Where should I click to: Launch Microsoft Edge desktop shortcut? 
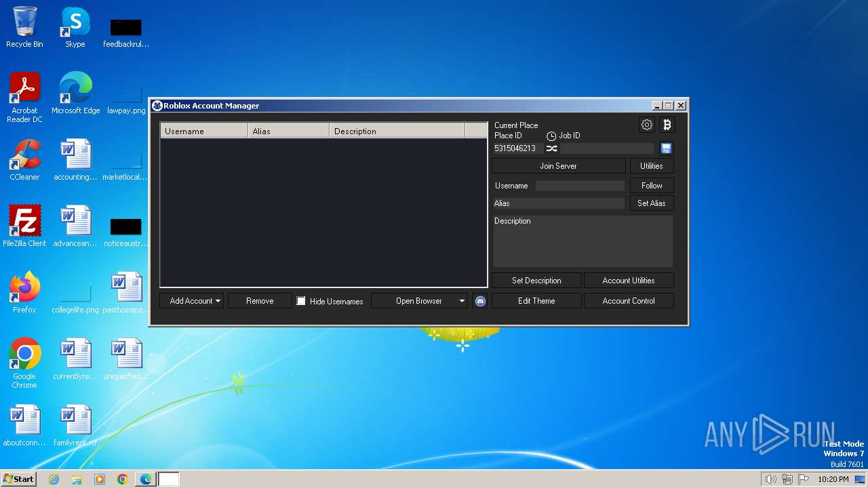75,94
